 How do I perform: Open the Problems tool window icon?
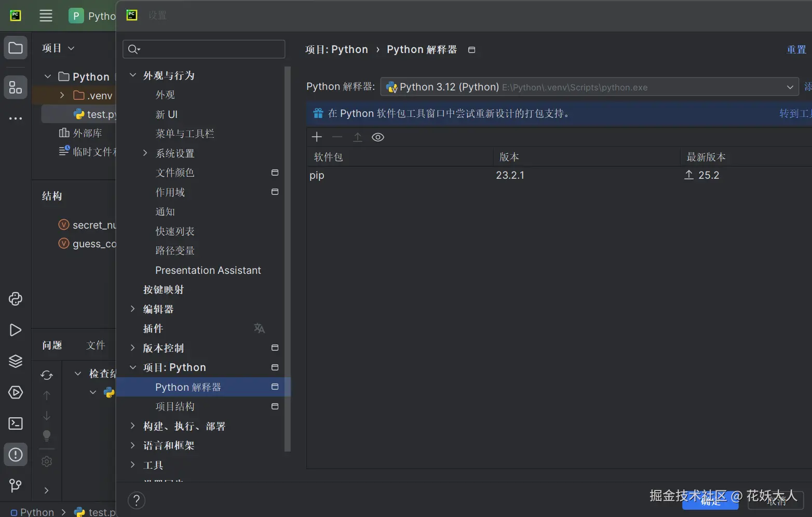tap(16, 455)
